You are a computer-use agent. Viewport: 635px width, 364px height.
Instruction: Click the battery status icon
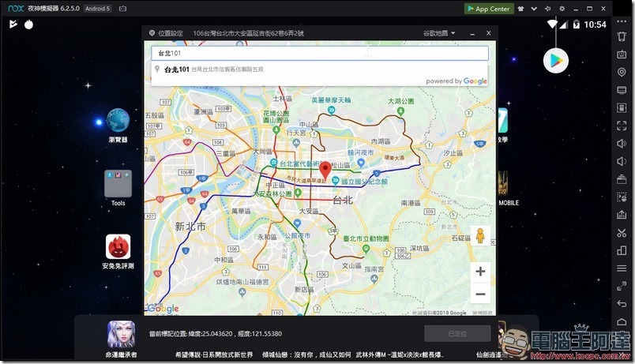(x=576, y=24)
